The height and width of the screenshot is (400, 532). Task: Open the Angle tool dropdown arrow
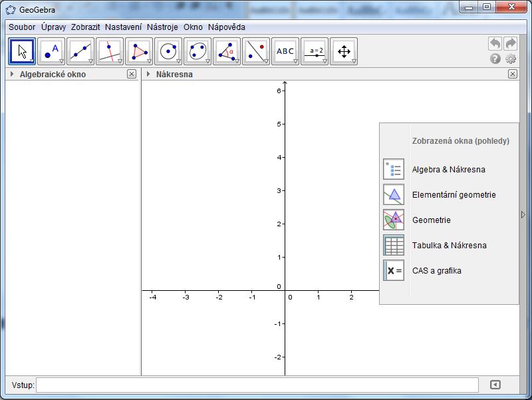coord(237,61)
